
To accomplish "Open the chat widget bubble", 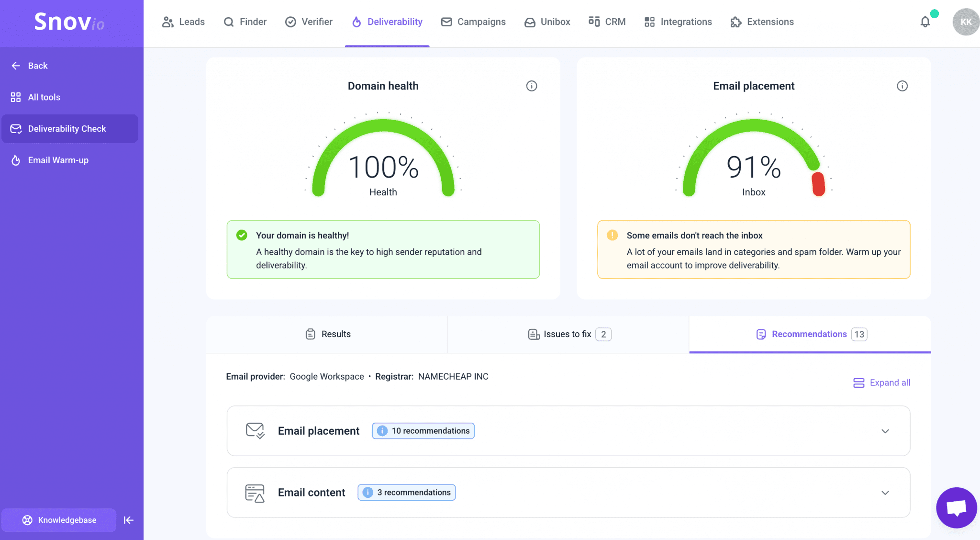I will (956, 507).
